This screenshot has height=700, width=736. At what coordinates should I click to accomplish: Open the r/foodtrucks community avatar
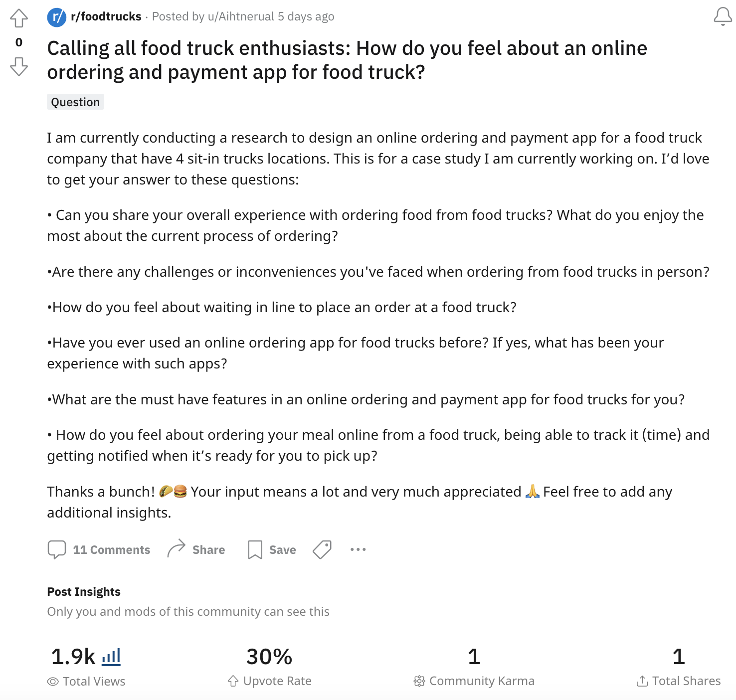(57, 17)
